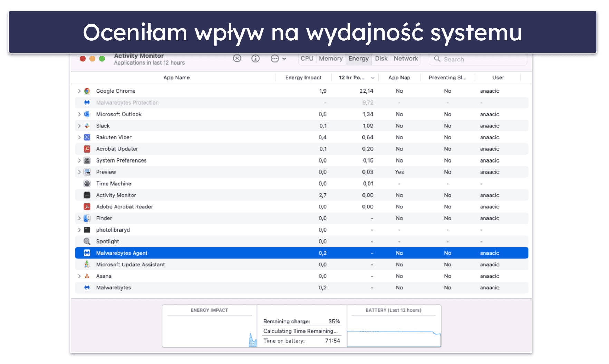Click the Asana app icon
The image size is (609, 364).
coord(87,276)
